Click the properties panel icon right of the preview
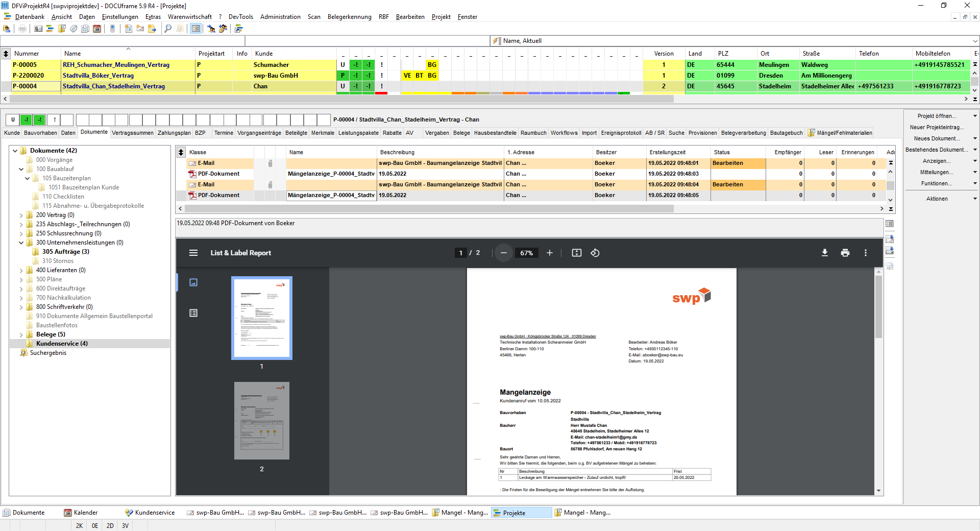 890,224
